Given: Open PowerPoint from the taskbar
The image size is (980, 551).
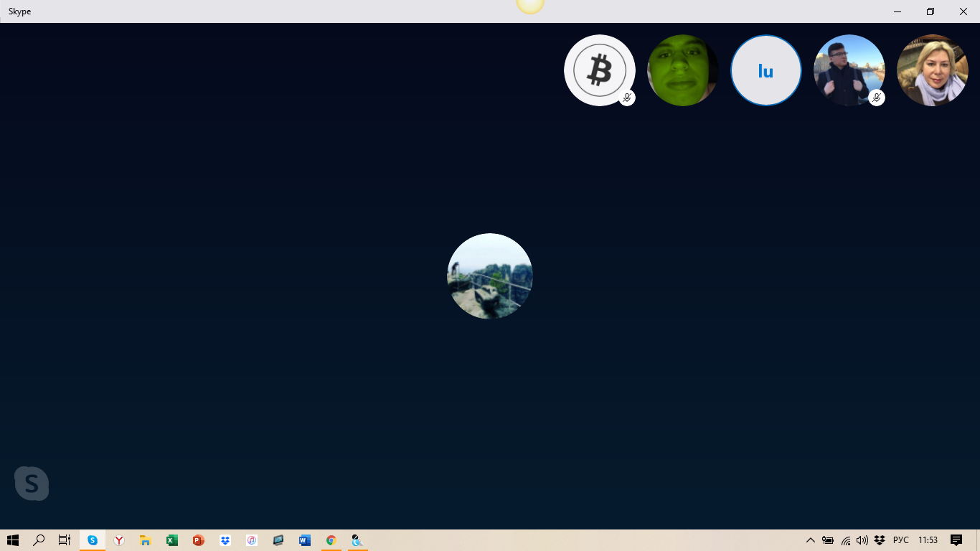Looking at the screenshot, I should (199, 540).
